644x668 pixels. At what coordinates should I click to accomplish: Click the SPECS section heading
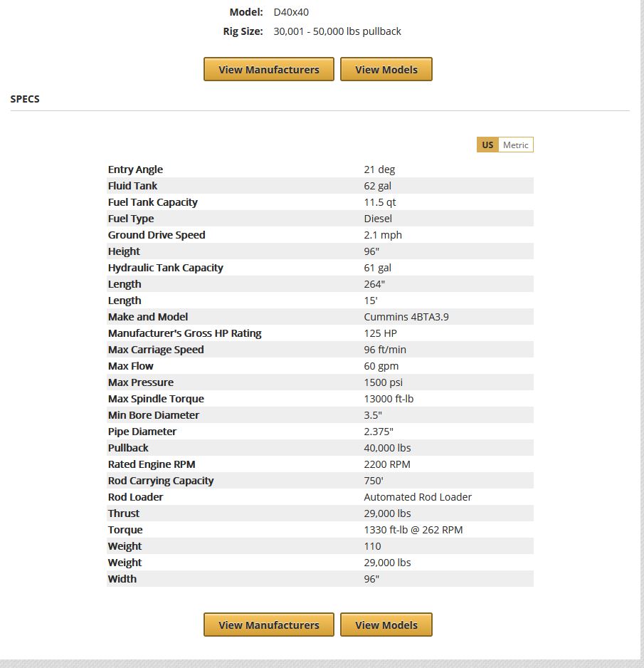(25, 99)
